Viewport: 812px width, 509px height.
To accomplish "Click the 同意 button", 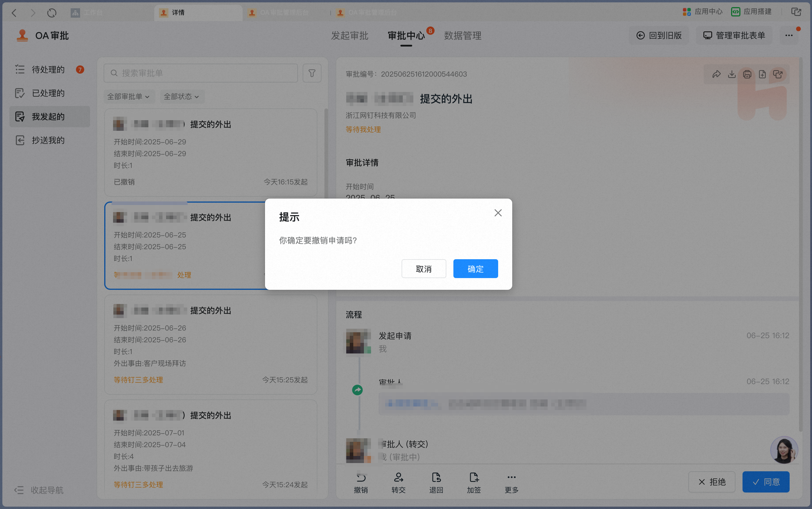I will pos(766,482).
